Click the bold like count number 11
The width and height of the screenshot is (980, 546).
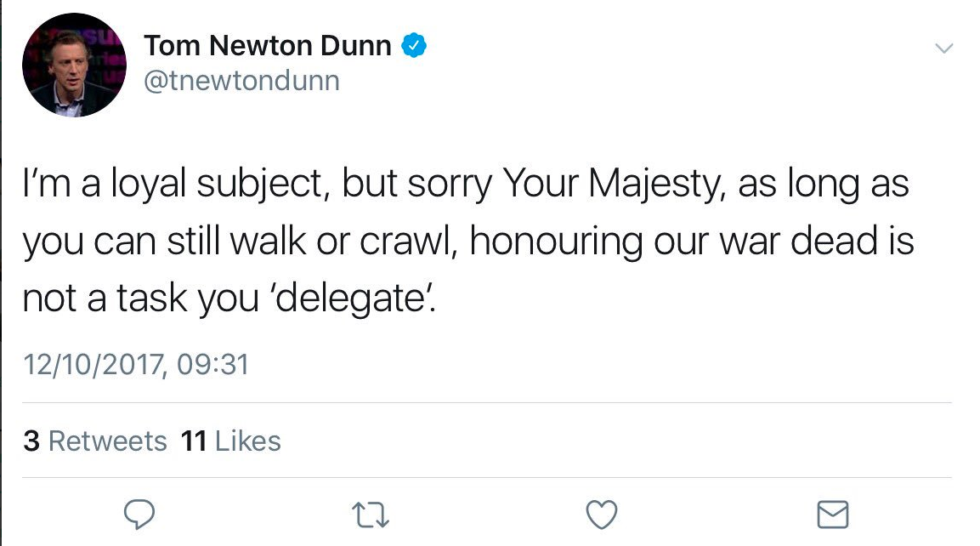(194, 441)
